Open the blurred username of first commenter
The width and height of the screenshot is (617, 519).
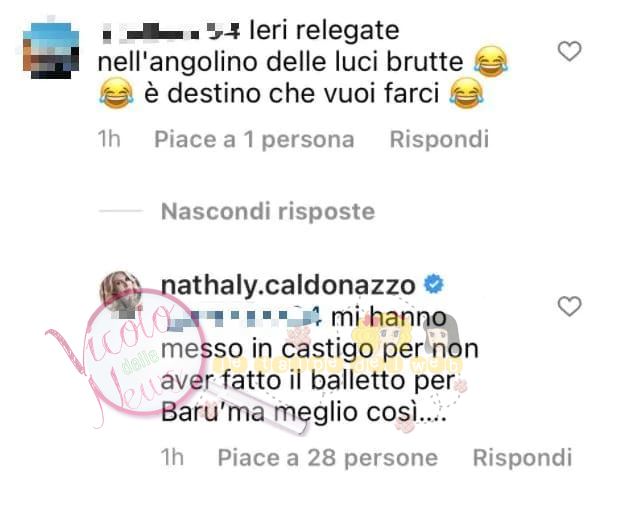coord(171,31)
